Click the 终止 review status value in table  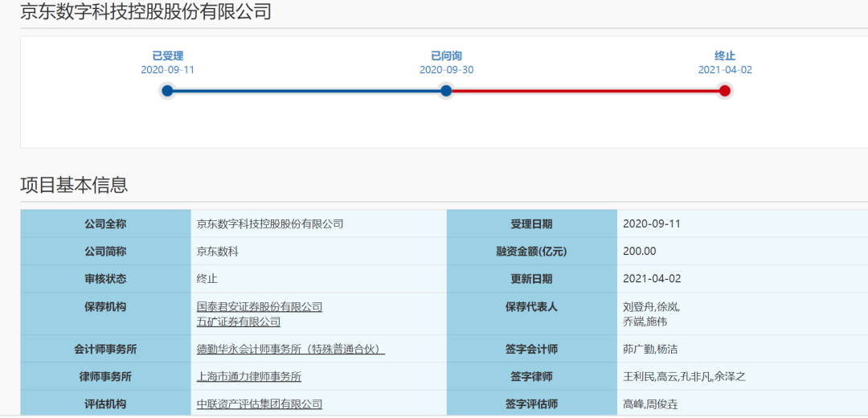point(207,279)
